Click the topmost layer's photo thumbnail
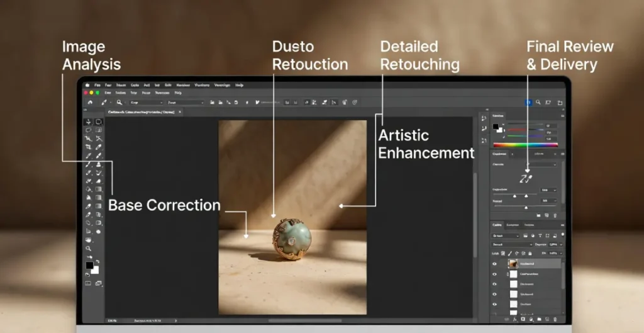 tap(513, 264)
